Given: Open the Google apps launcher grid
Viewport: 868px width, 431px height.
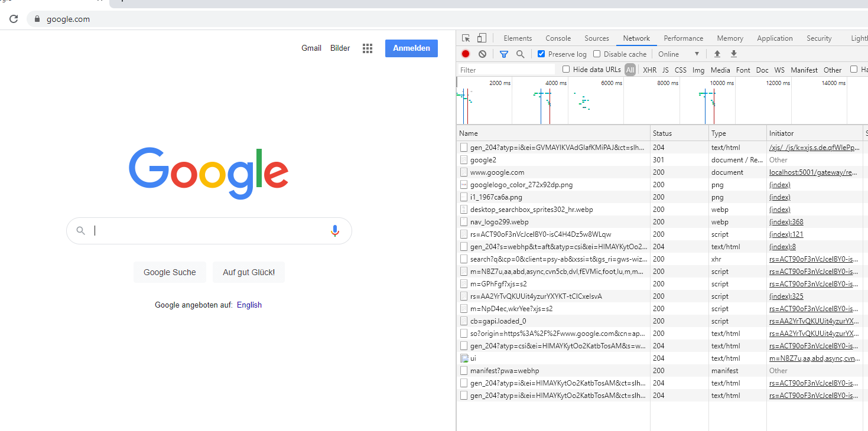Looking at the screenshot, I should click(x=367, y=48).
